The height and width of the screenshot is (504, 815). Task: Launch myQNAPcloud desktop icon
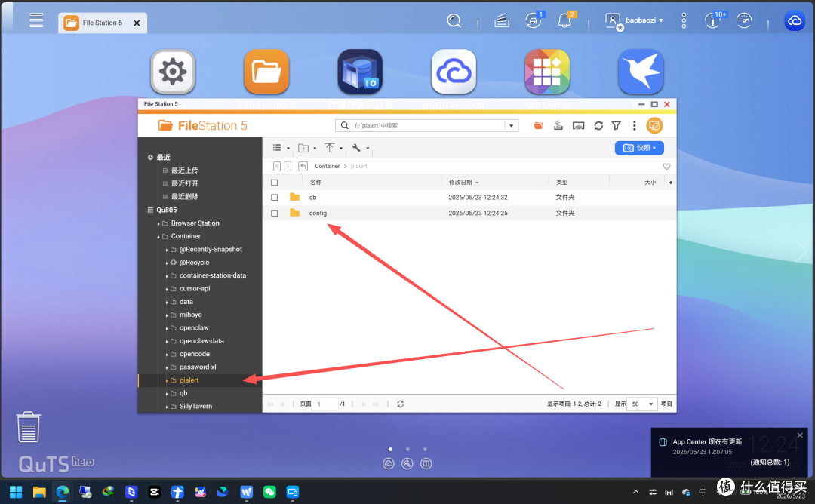click(454, 72)
